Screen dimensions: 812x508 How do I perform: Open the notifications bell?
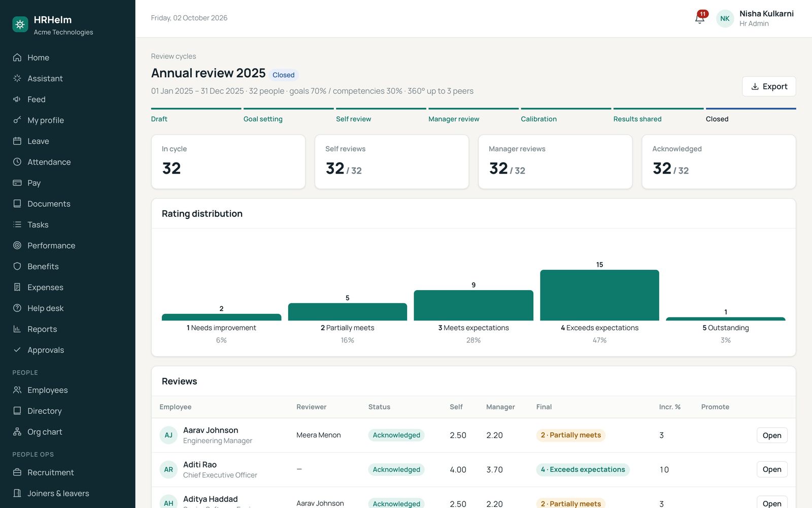coord(700,18)
